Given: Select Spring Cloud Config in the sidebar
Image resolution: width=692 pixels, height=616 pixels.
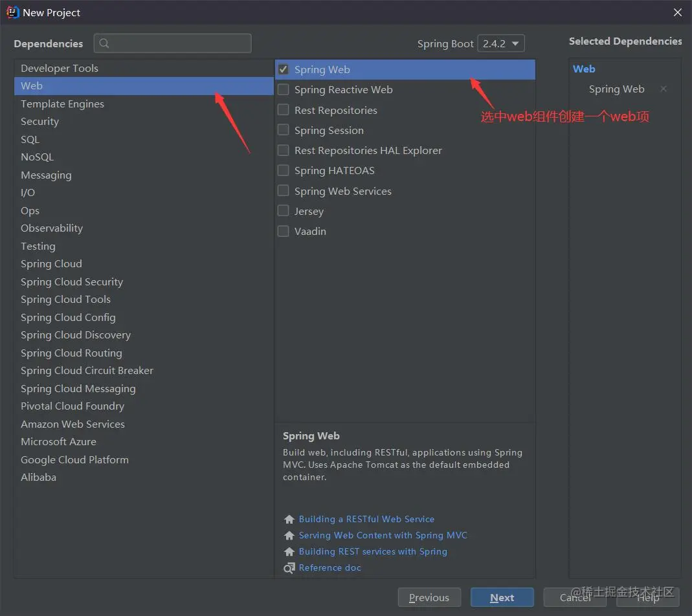Looking at the screenshot, I should coord(68,317).
